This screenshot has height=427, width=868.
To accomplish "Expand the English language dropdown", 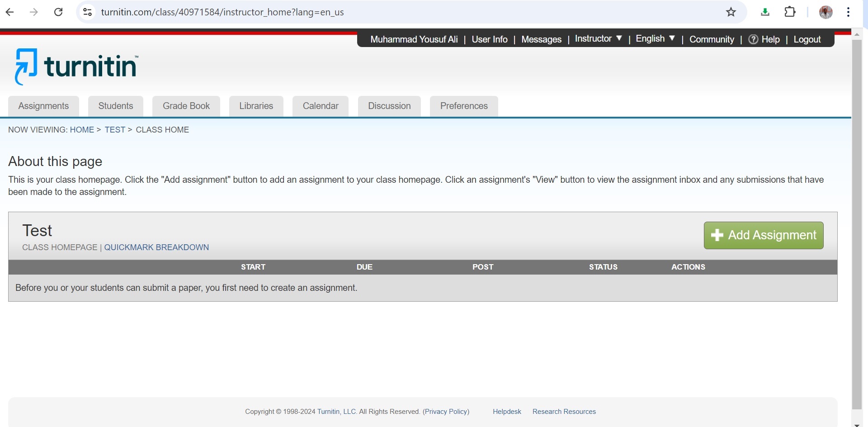I will tap(655, 39).
